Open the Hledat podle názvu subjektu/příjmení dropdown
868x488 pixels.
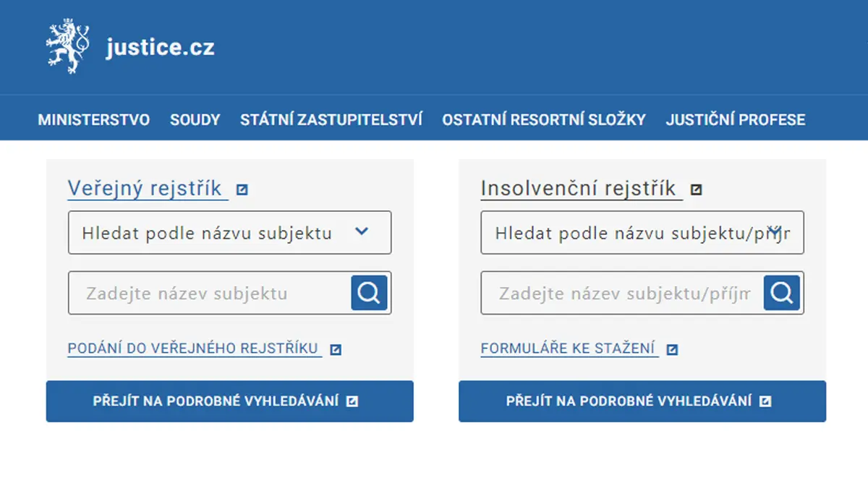pos(642,233)
